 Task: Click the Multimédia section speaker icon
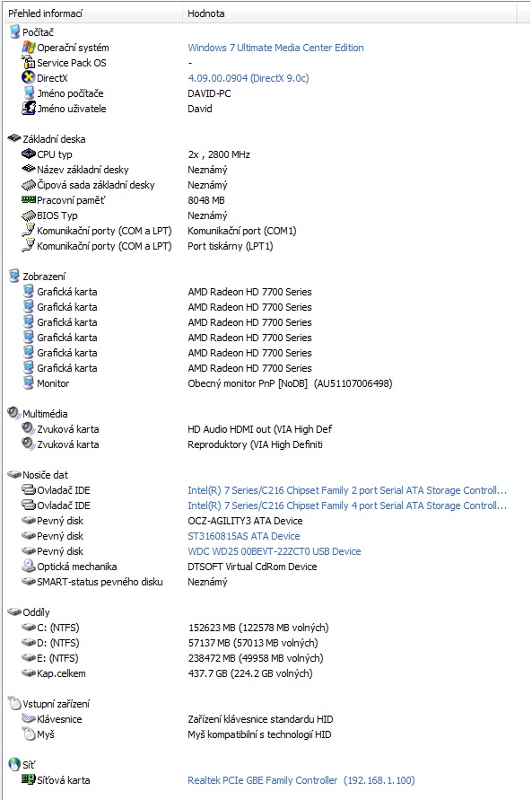point(14,413)
